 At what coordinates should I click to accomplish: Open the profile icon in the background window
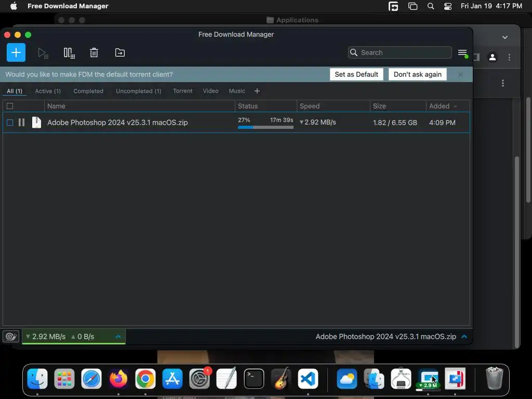click(x=493, y=57)
